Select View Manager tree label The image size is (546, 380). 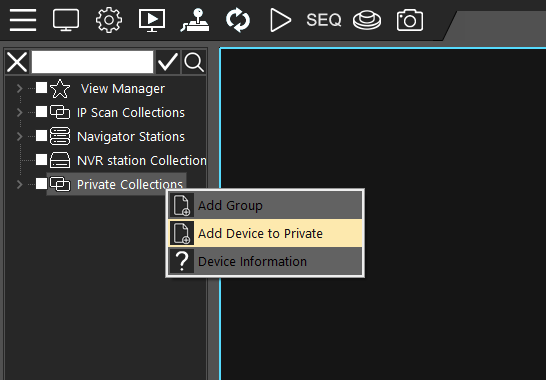pos(123,88)
